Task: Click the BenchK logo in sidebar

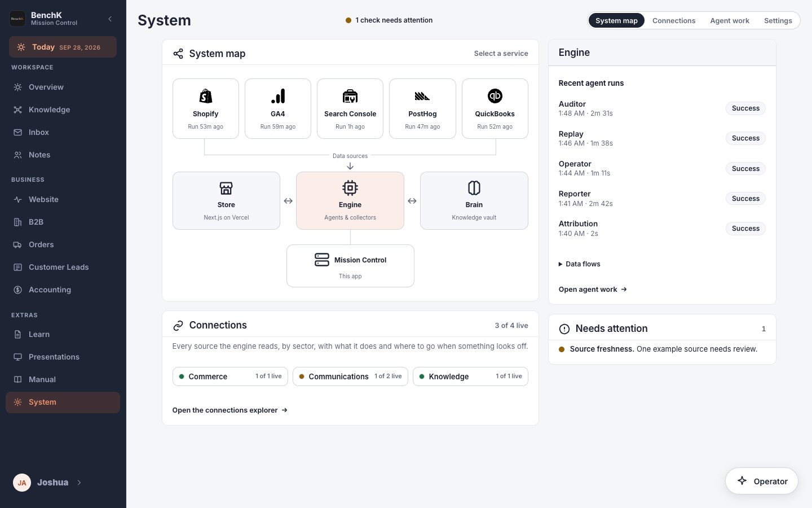Action: tap(17, 19)
